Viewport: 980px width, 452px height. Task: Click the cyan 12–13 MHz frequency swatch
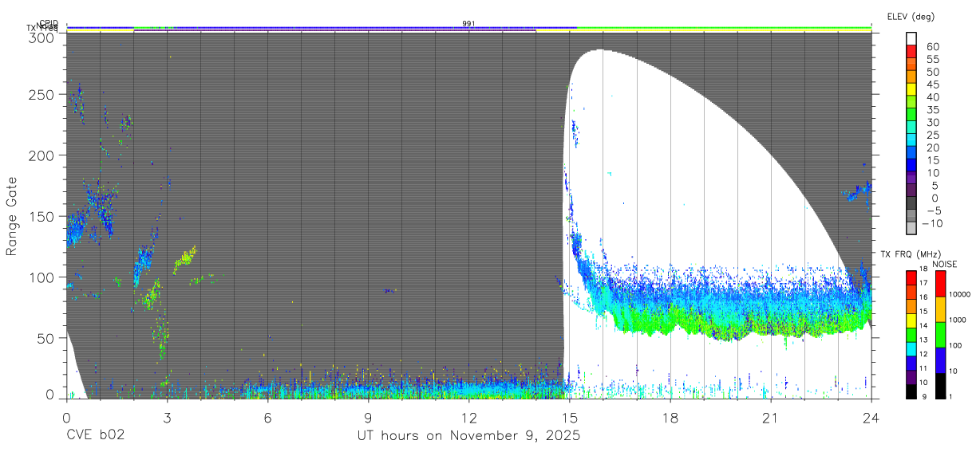pos(911,348)
